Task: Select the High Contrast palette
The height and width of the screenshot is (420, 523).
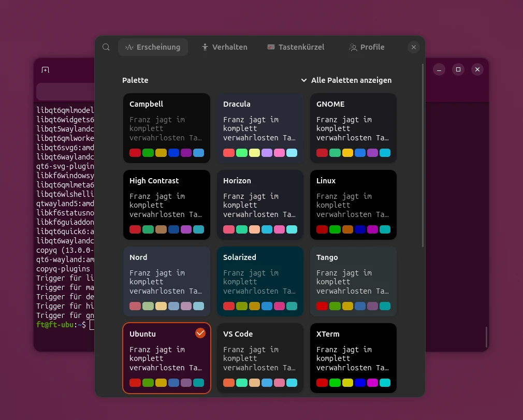Action: tap(167, 205)
